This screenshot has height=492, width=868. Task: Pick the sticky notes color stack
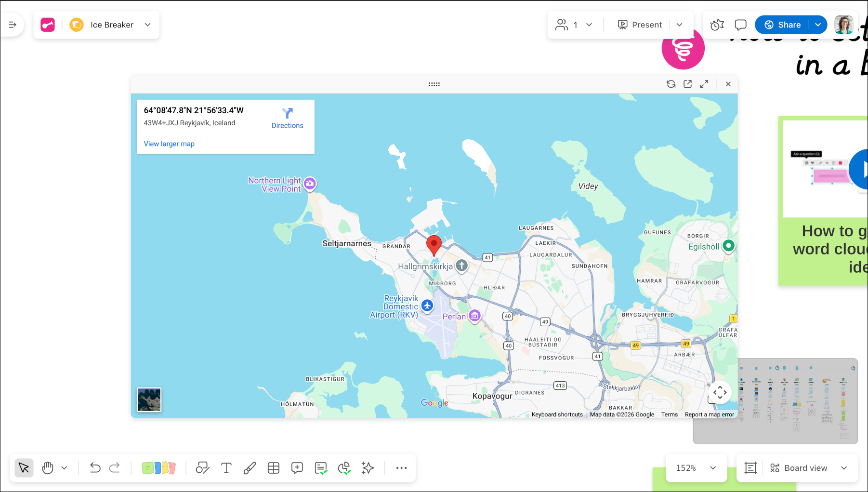[158, 468]
